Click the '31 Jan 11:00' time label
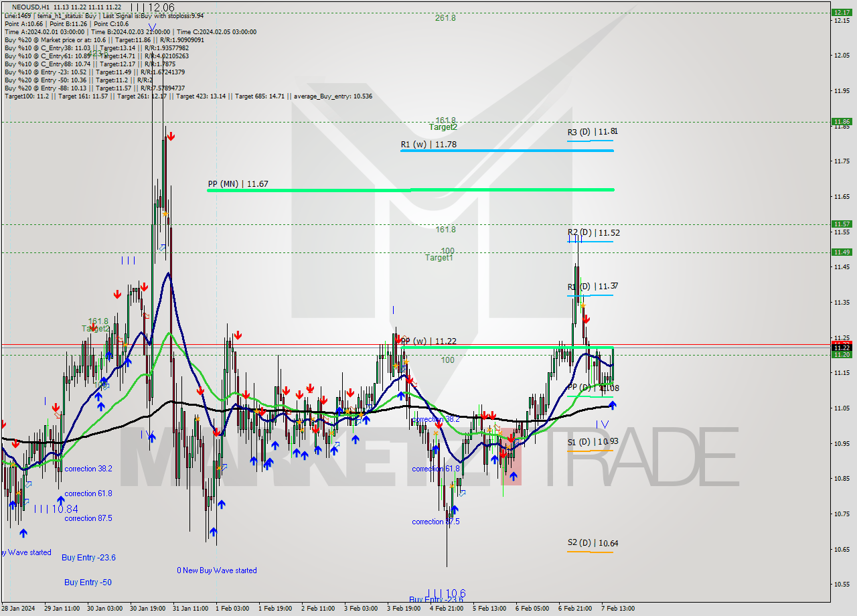857x616 pixels. click(x=191, y=609)
